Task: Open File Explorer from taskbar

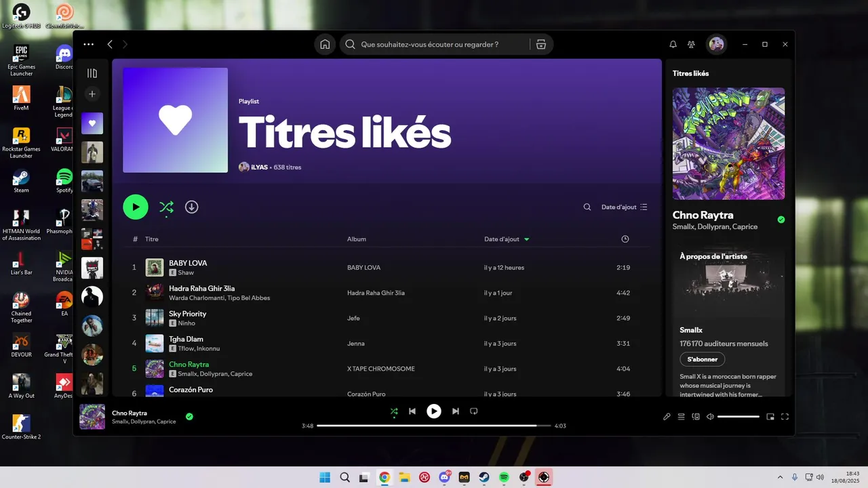Action: (404, 477)
